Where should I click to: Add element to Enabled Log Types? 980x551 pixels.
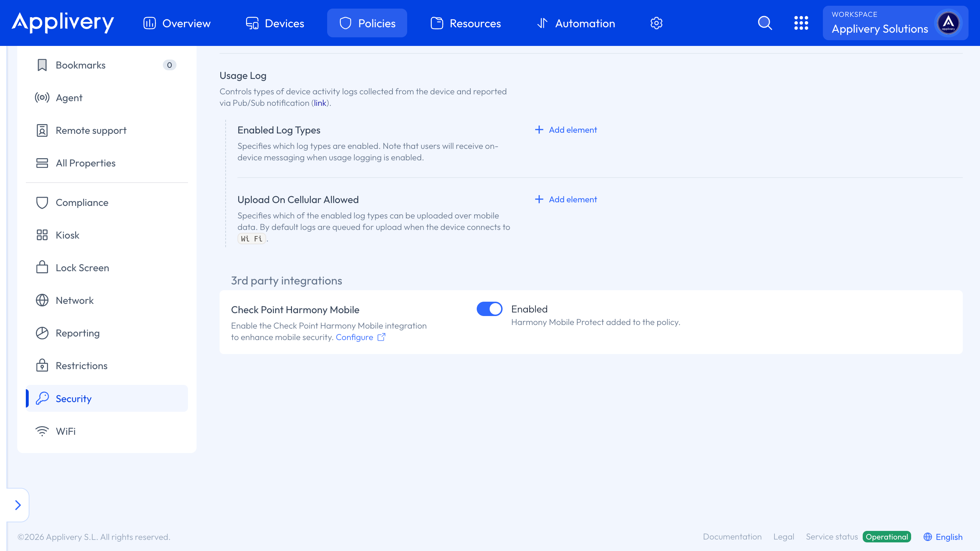pos(565,130)
